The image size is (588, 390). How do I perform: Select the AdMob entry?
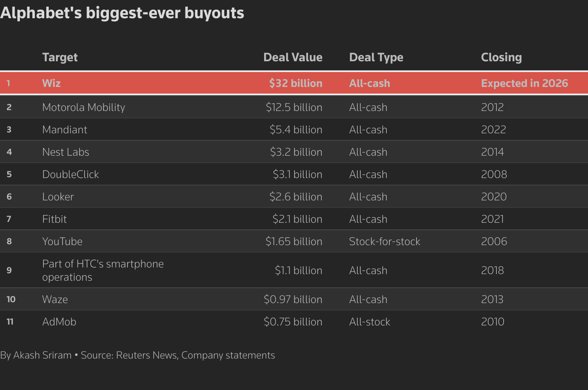click(59, 322)
